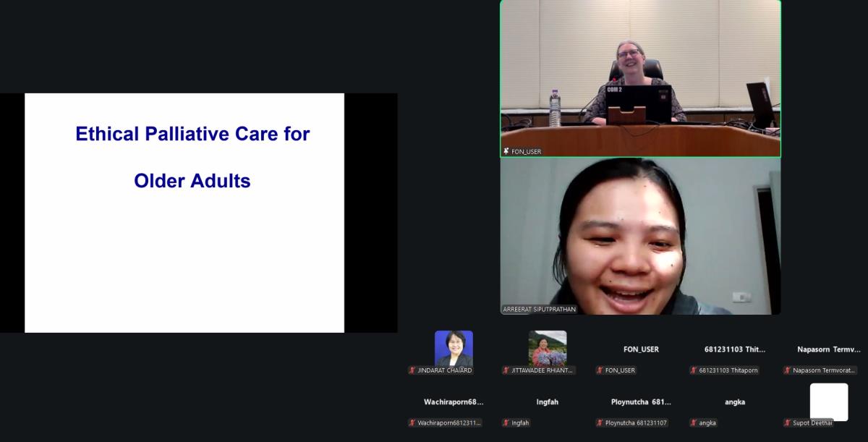Screen dimensions: 868x442
Task: Click muted mic icon next to Supot Deethai
Action: pyautogui.click(x=788, y=423)
